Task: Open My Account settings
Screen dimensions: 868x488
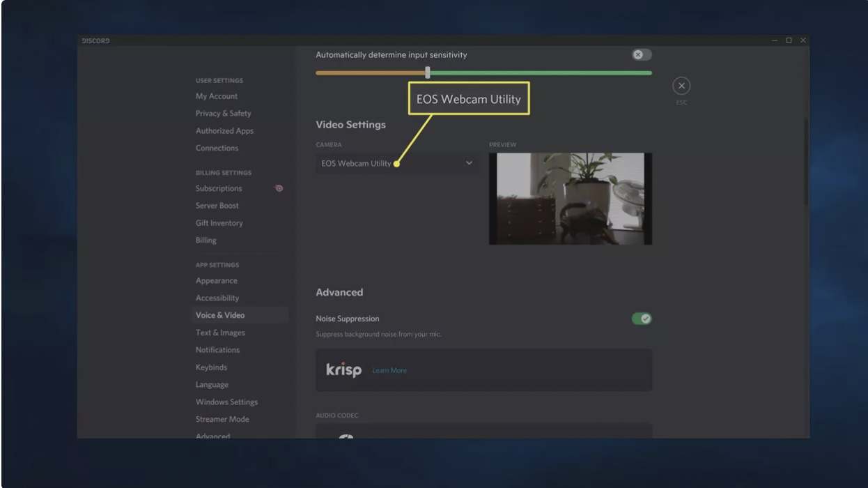Action: tap(217, 96)
